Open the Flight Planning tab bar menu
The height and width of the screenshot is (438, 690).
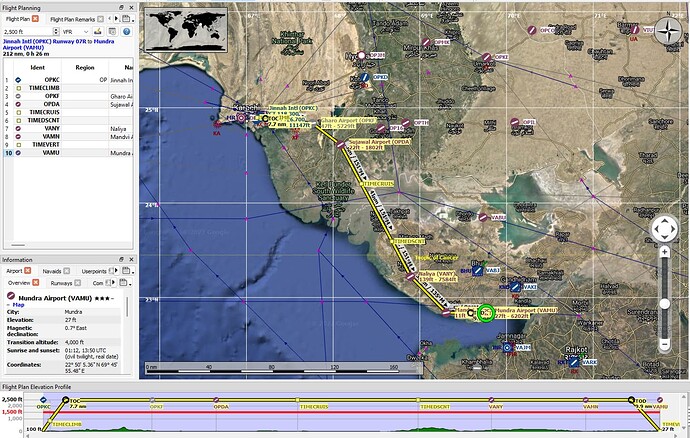(128, 19)
